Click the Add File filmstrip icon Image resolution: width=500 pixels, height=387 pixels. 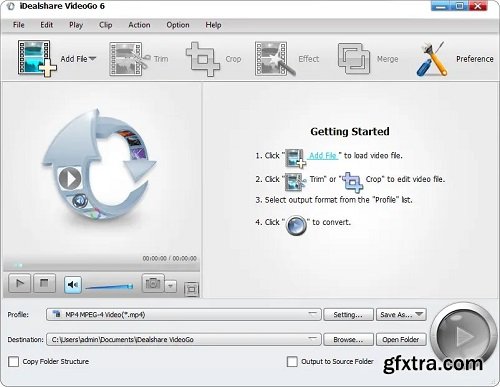pyautogui.click(x=37, y=59)
